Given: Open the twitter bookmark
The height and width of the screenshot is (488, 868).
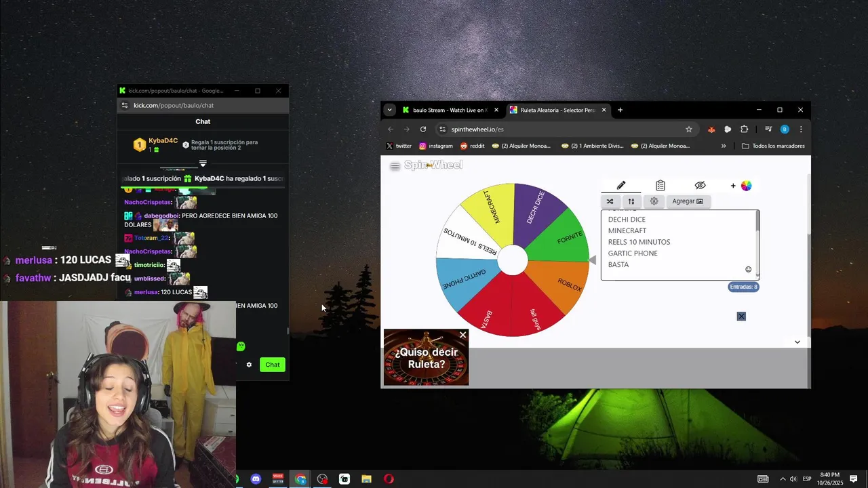Looking at the screenshot, I should coord(399,146).
